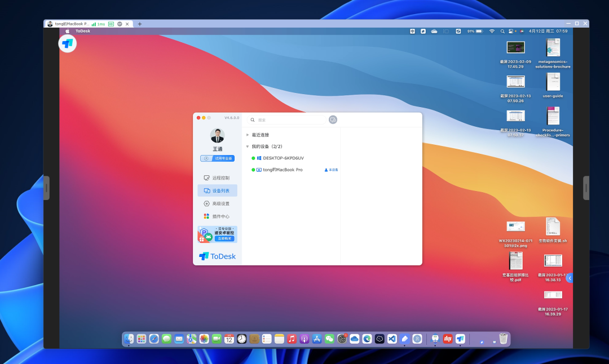Open Maps from the Dock
Viewport: 609px width, 364px height.
192,339
